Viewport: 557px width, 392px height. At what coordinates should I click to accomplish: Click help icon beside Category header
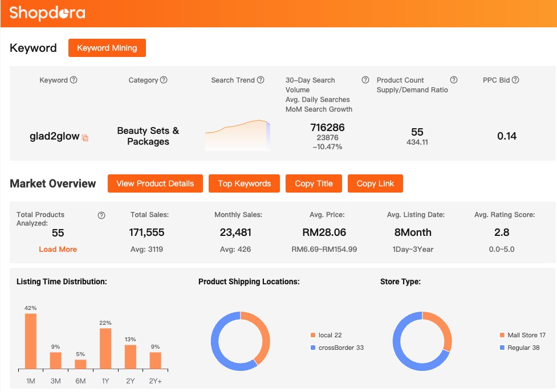coord(164,80)
